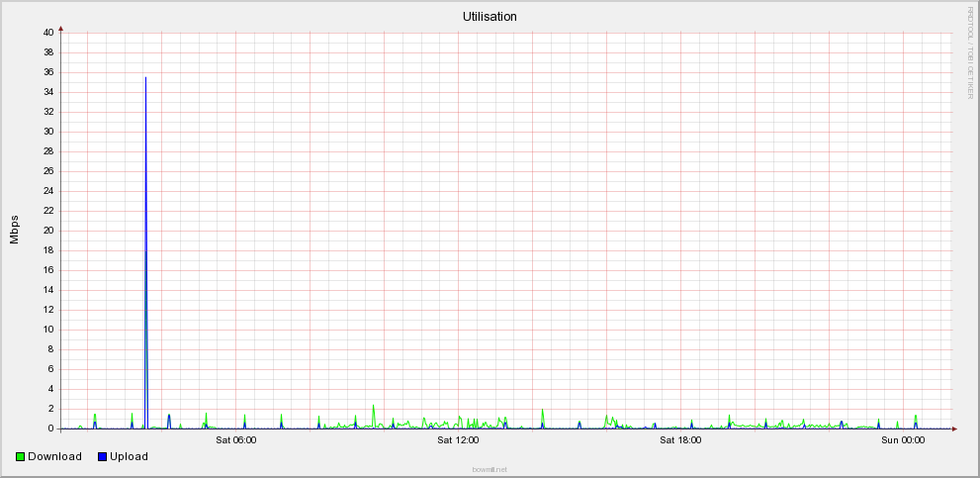Click the 40 value on the y-axis
The height and width of the screenshot is (478, 980).
pos(47,33)
